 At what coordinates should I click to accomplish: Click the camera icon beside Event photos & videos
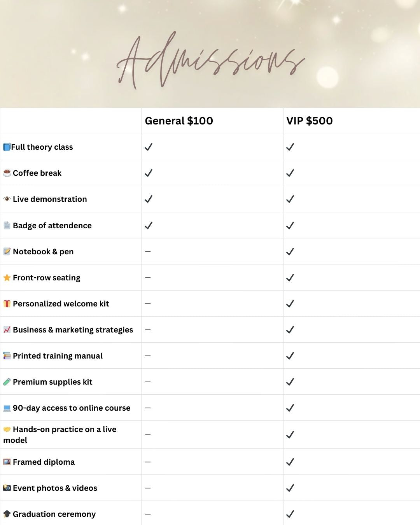[7, 488]
